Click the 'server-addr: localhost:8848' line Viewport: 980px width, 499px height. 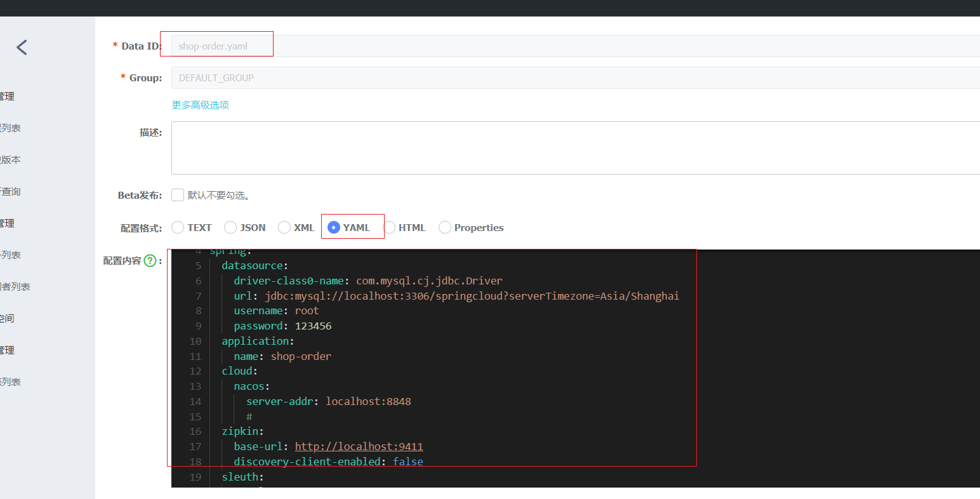(x=329, y=401)
